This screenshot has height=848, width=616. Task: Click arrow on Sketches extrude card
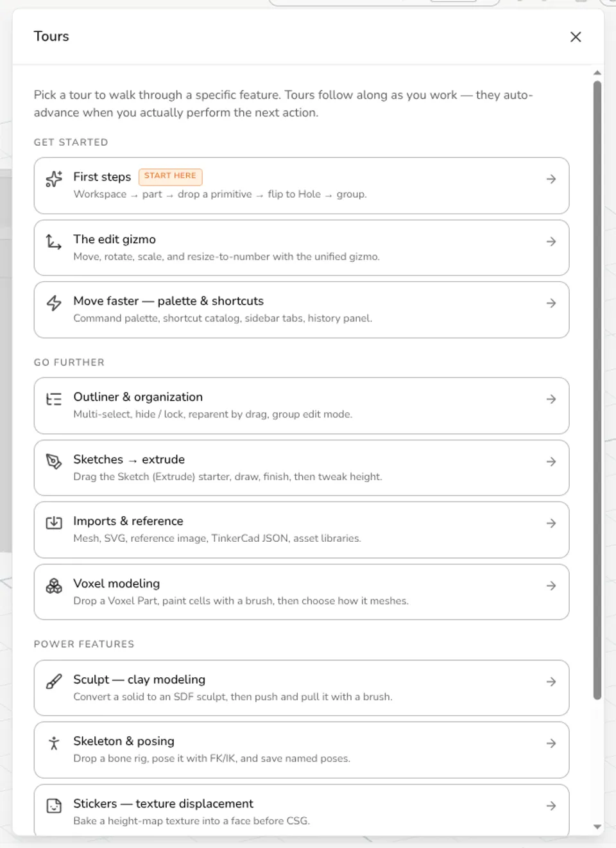coord(551,462)
